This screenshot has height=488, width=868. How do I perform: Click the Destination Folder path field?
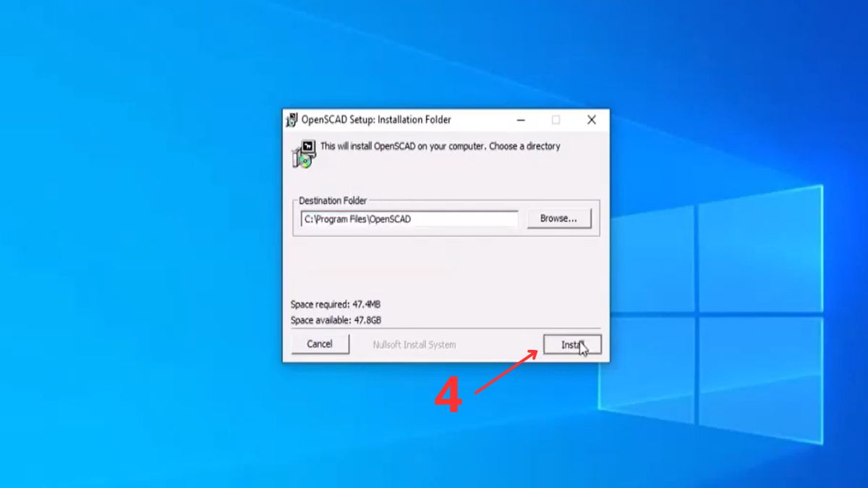pyautogui.click(x=409, y=219)
